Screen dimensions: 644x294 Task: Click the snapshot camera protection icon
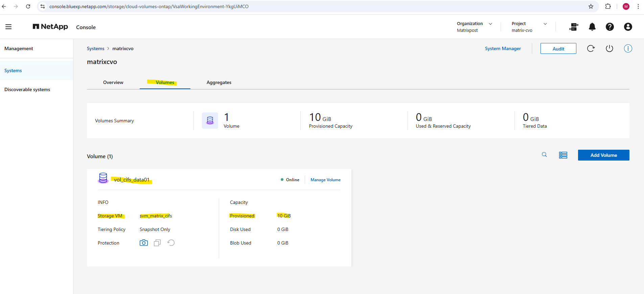point(144,243)
